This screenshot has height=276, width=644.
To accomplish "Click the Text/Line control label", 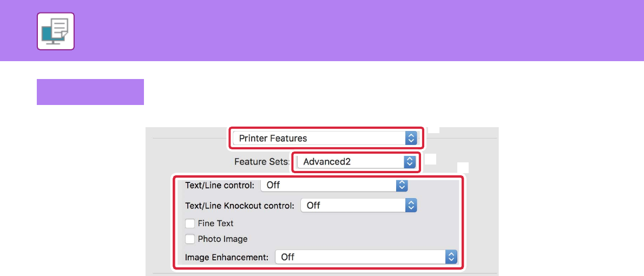I will tap(219, 185).
